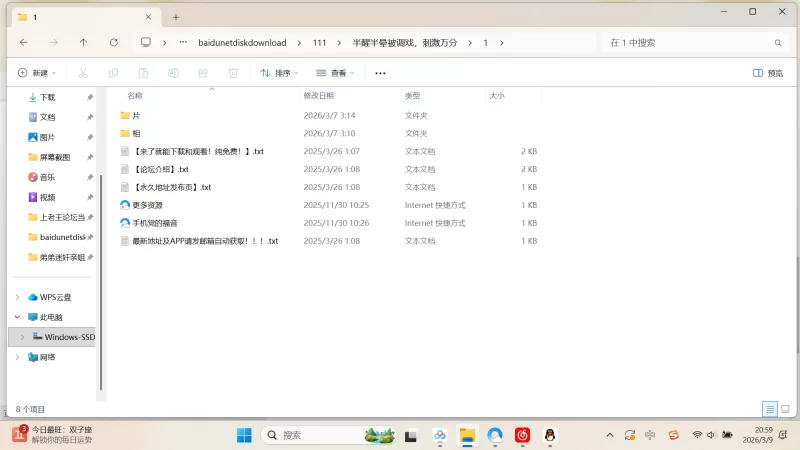Click the Refresh icon in navigation bar
This screenshot has height=450, width=800.
[113, 43]
